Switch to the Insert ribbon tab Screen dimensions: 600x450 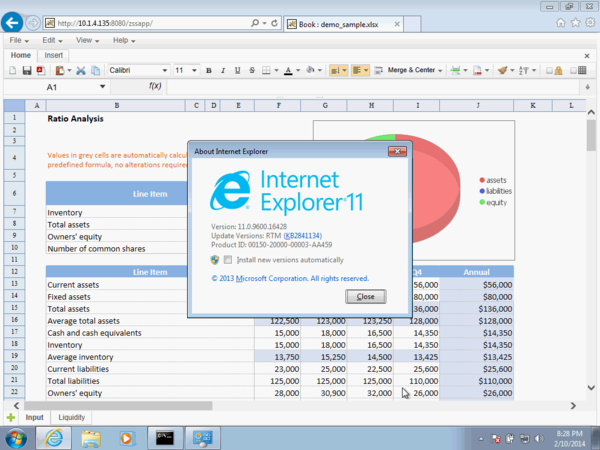click(54, 55)
